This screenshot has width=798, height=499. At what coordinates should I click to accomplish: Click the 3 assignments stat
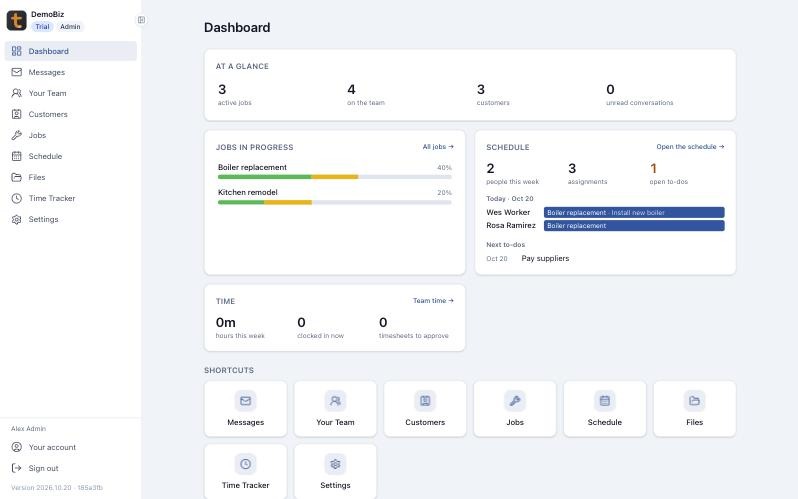(x=587, y=173)
